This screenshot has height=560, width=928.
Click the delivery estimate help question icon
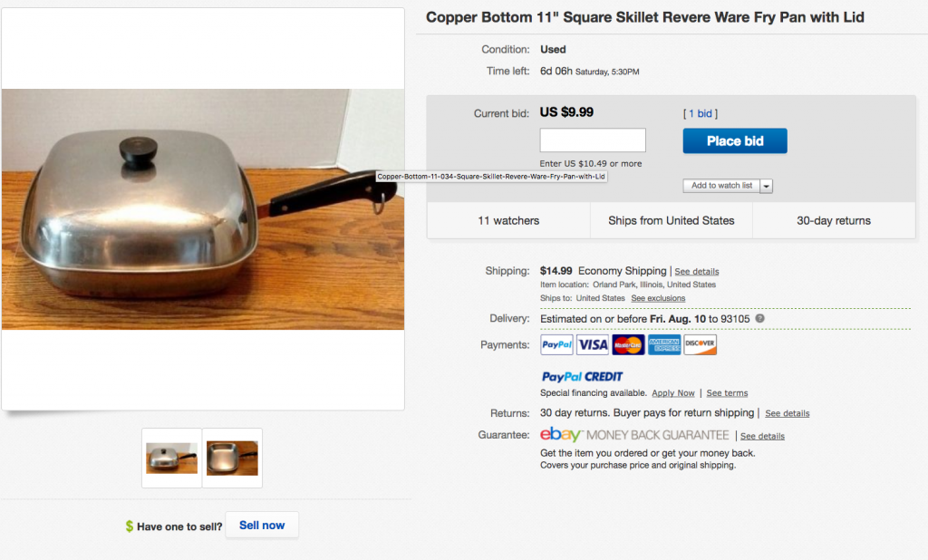click(760, 318)
